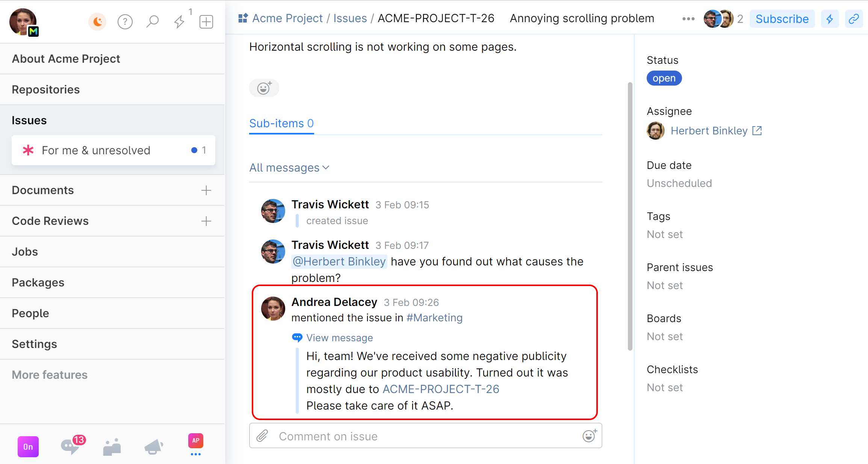
Task: Open Repositories in the sidebar
Action: coord(46,89)
